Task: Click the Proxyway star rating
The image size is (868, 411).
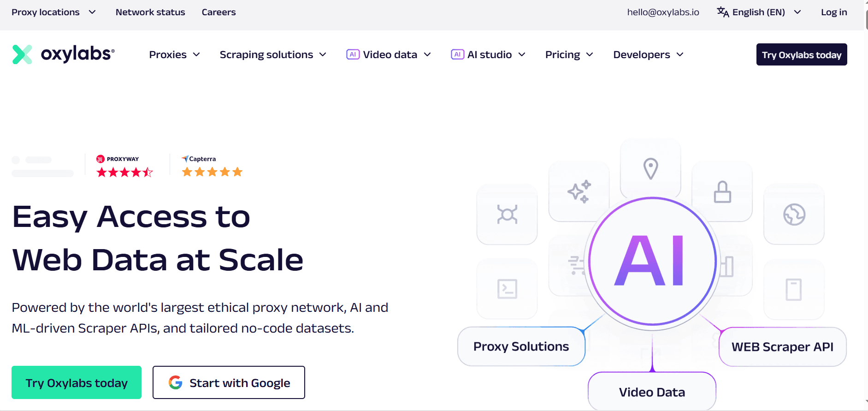Action: coord(124,173)
